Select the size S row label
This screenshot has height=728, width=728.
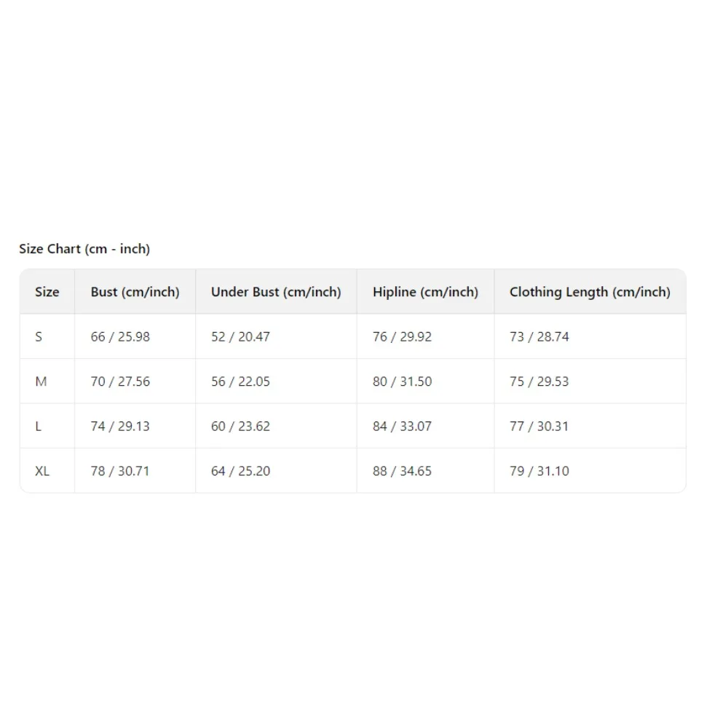[39, 337]
